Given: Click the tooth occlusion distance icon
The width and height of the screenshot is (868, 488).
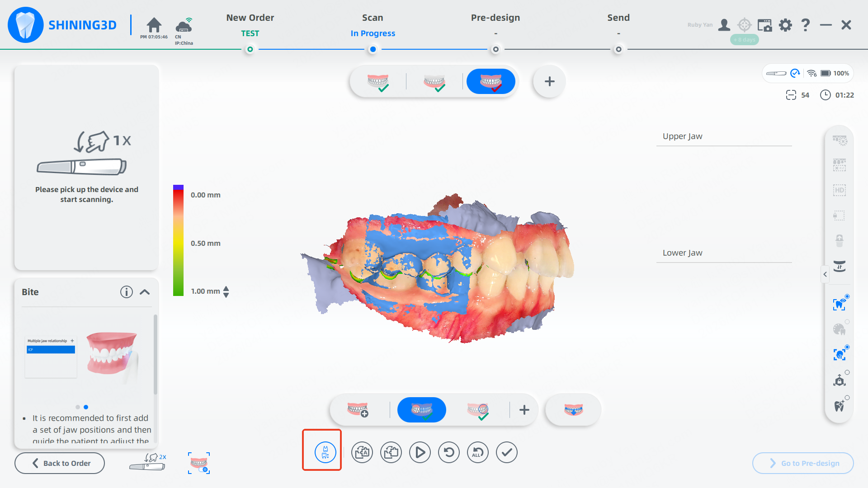Looking at the screenshot, I should [325, 452].
